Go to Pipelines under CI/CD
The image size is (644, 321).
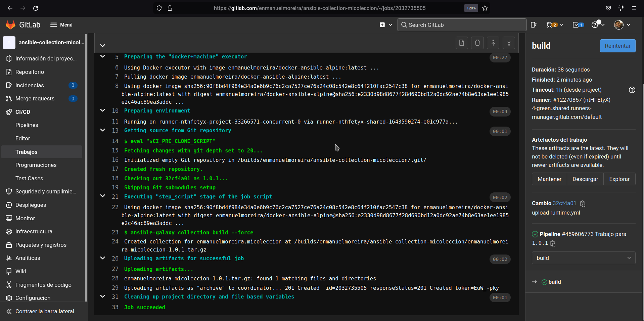click(42, 125)
